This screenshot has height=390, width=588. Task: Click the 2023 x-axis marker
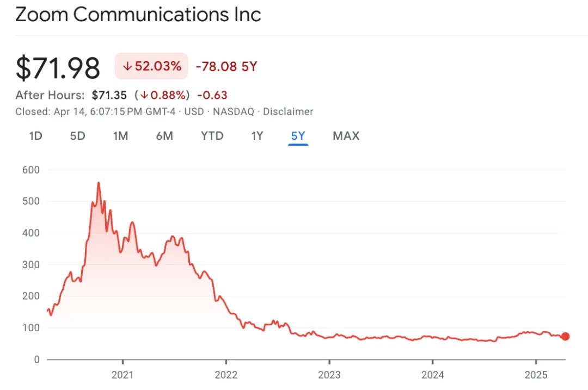pos(329,375)
